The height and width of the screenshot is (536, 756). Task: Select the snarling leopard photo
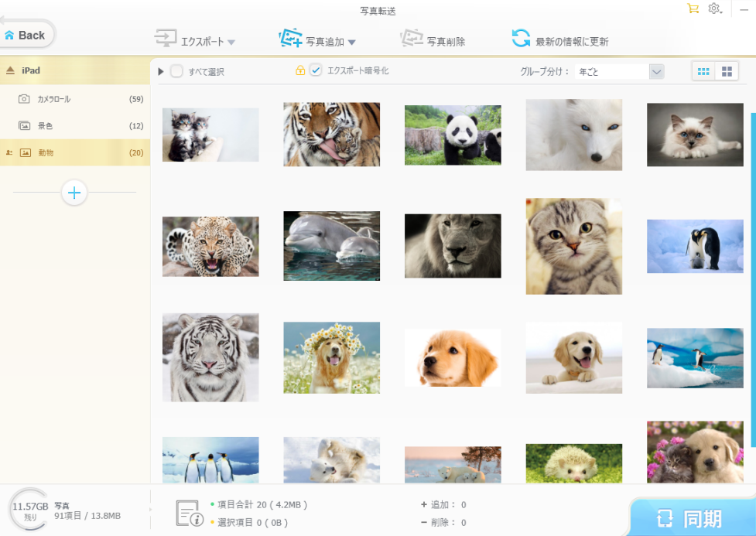point(210,246)
